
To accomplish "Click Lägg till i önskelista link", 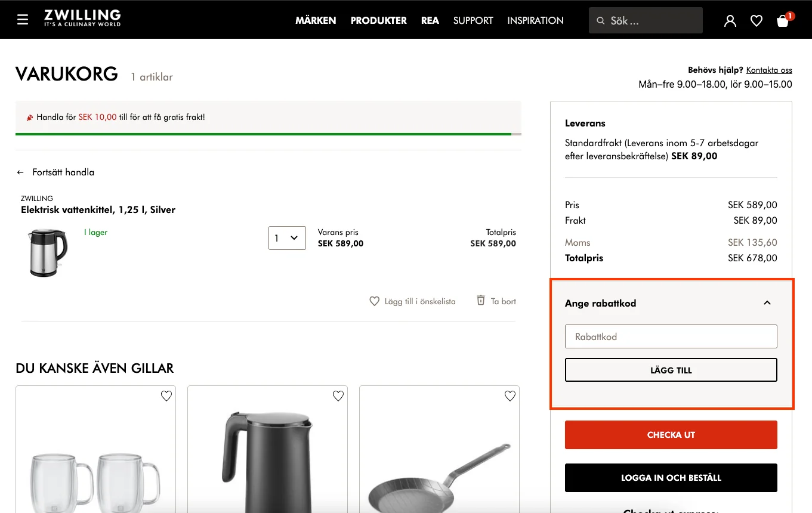I will click(x=420, y=301).
